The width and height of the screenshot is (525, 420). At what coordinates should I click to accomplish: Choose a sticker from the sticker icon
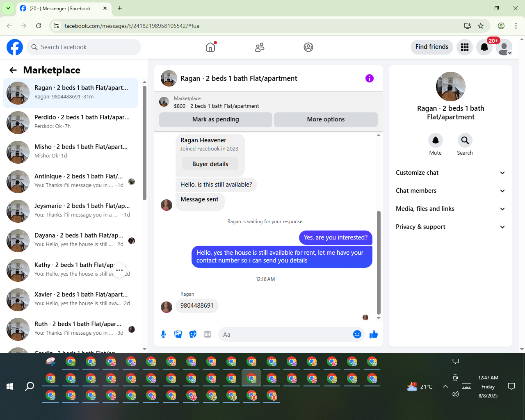pos(193,334)
